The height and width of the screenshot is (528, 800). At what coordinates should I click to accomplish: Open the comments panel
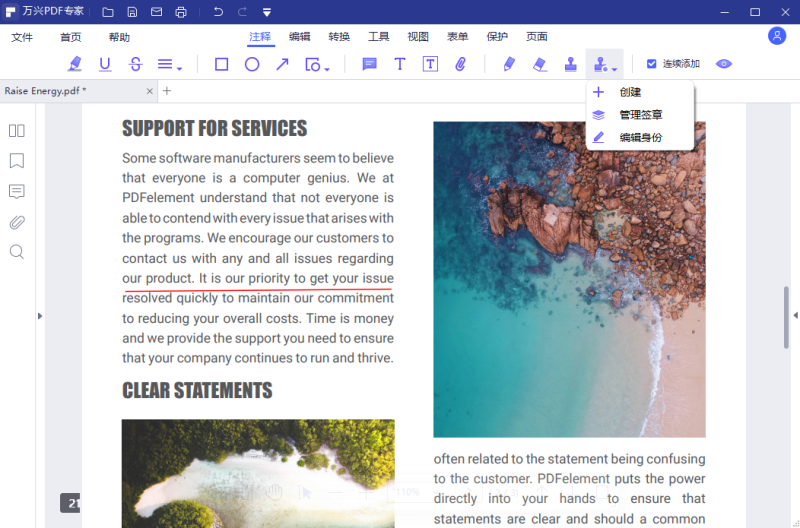tap(17, 191)
